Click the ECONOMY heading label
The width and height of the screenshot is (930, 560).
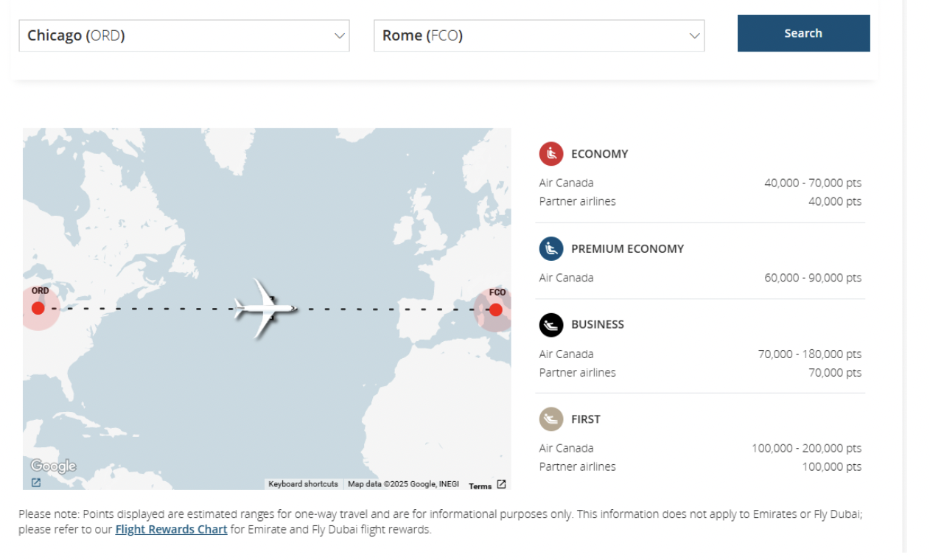(x=599, y=154)
